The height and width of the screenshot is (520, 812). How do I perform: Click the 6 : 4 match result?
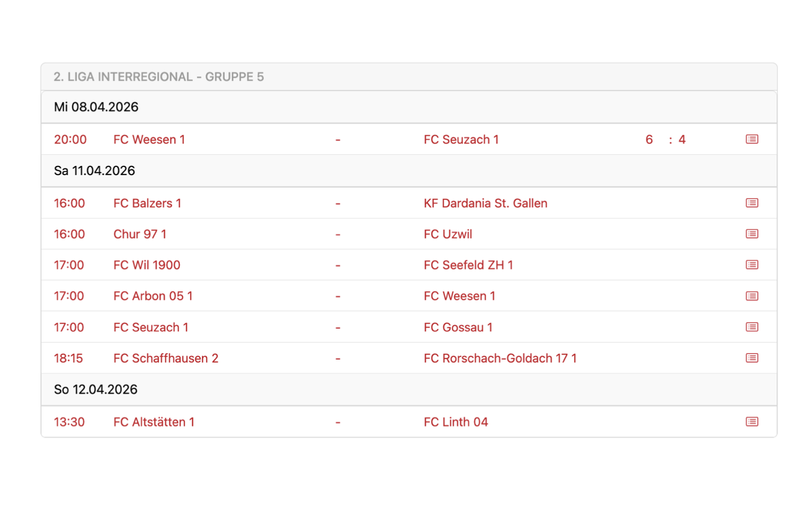pyautogui.click(x=665, y=140)
